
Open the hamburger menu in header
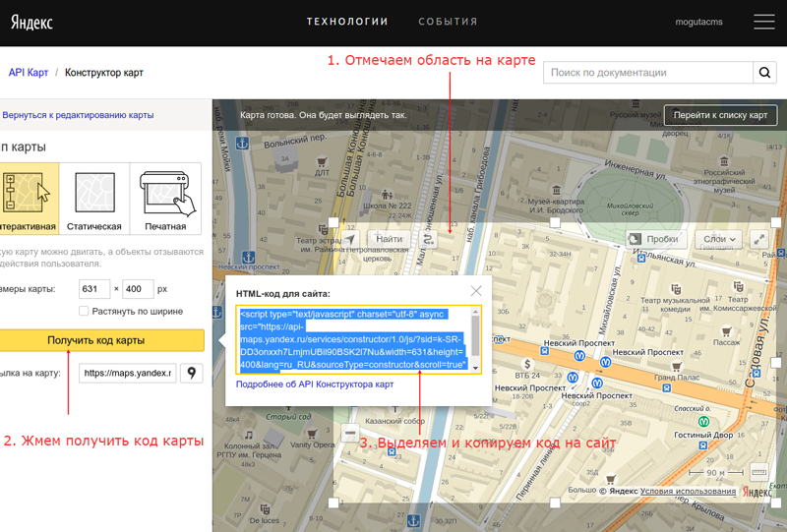tap(763, 22)
